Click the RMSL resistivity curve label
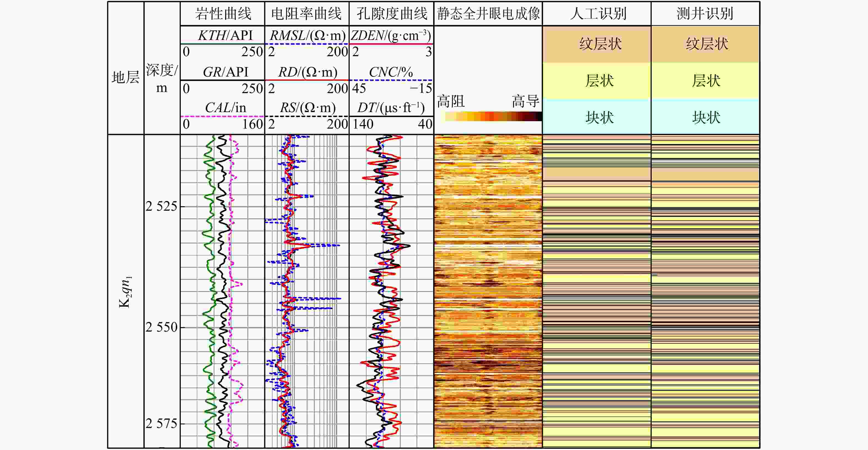Screen dimensions: 868x450 click(307, 35)
